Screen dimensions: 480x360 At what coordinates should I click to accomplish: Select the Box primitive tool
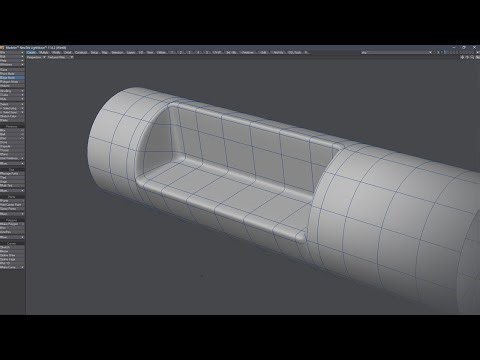click(12, 130)
